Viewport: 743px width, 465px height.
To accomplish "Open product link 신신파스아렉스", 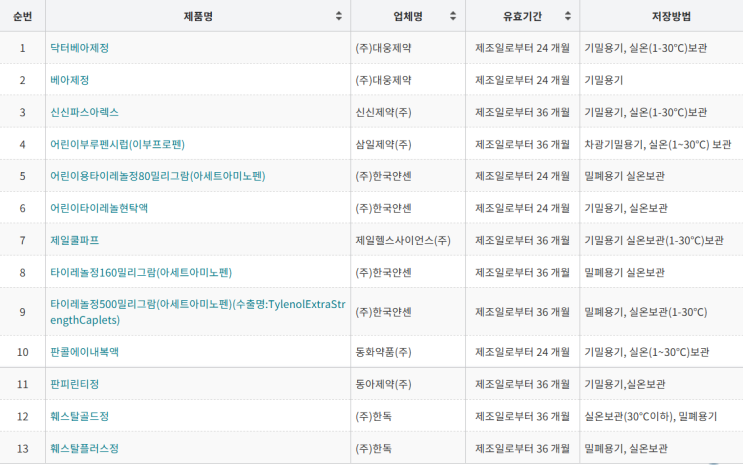I will [84, 112].
